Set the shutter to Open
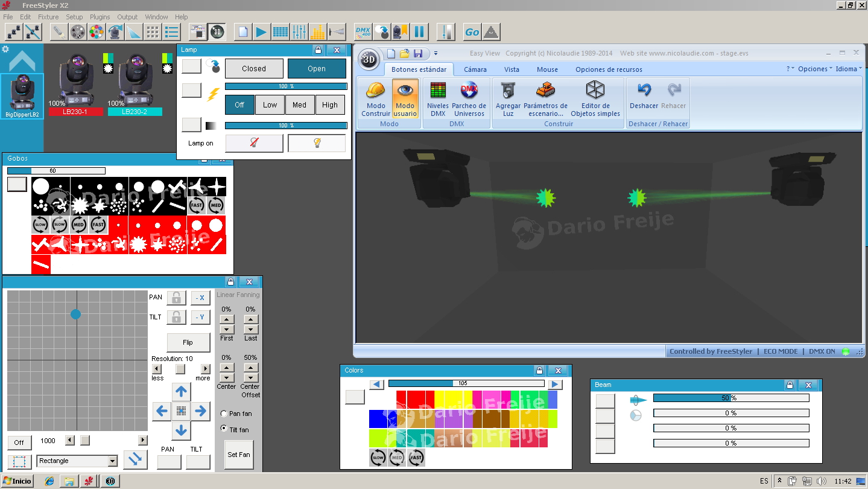The image size is (868, 489). 317,69
